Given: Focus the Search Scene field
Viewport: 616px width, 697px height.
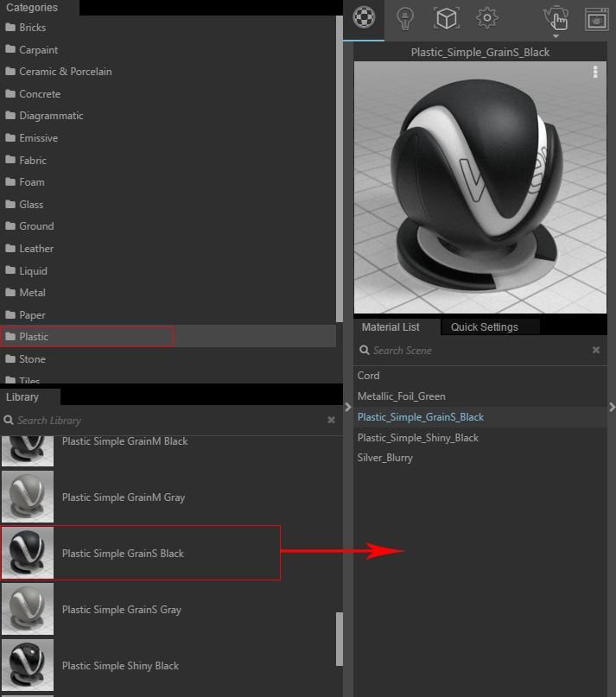Looking at the screenshot, I should pyautogui.click(x=480, y=351).
